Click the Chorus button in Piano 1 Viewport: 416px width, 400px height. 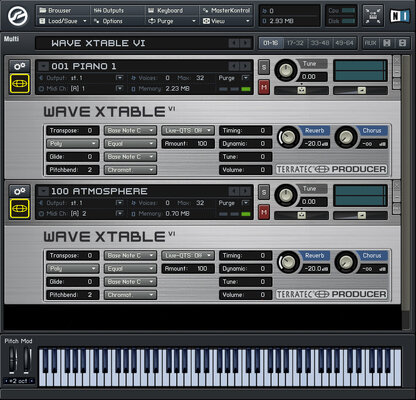tap(372, 130)
